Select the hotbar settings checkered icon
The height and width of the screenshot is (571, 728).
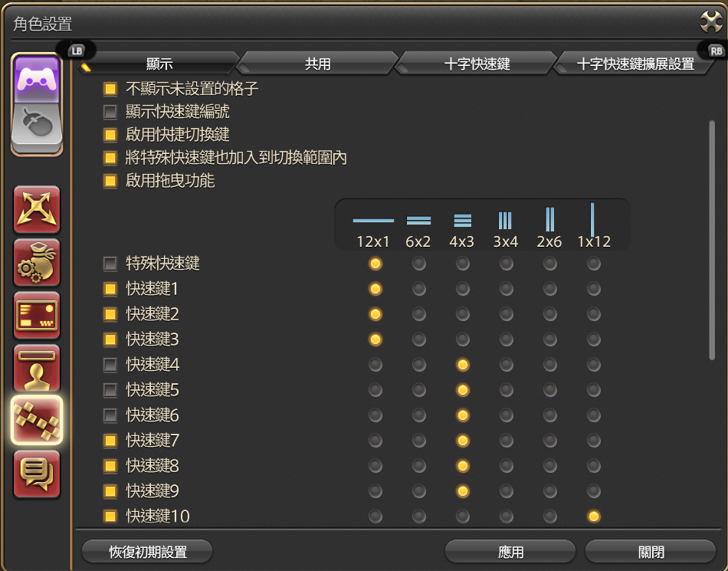point(36,421)
